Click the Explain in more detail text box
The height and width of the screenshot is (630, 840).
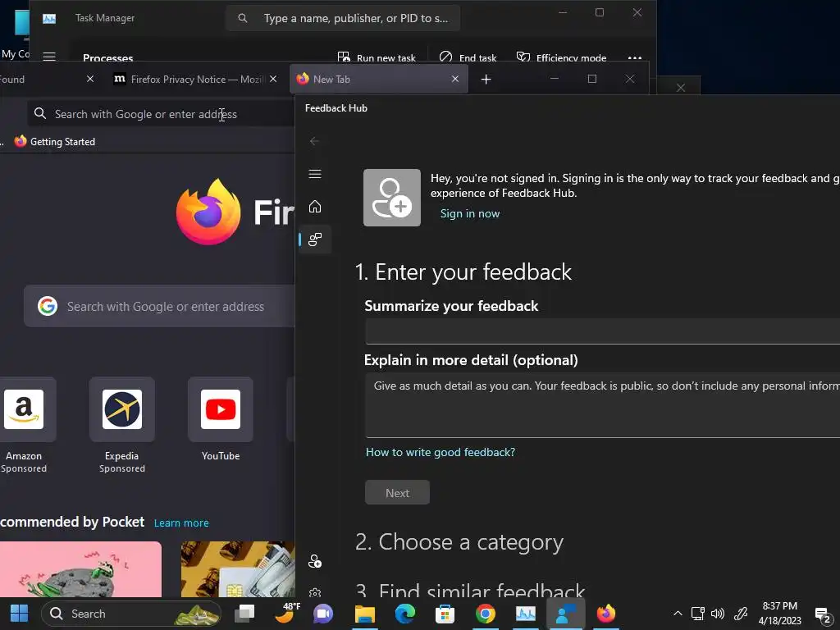click(x=603, y=405)
